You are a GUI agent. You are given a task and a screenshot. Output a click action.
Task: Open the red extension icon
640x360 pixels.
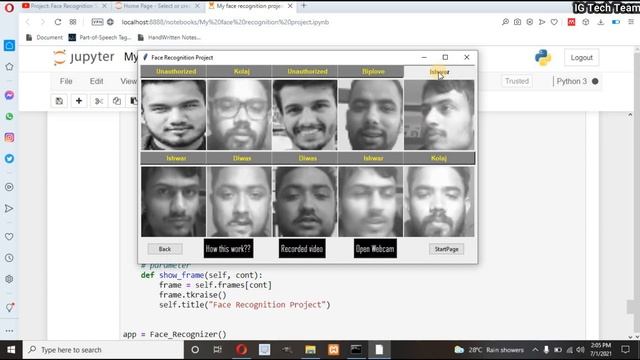(571, 22)
